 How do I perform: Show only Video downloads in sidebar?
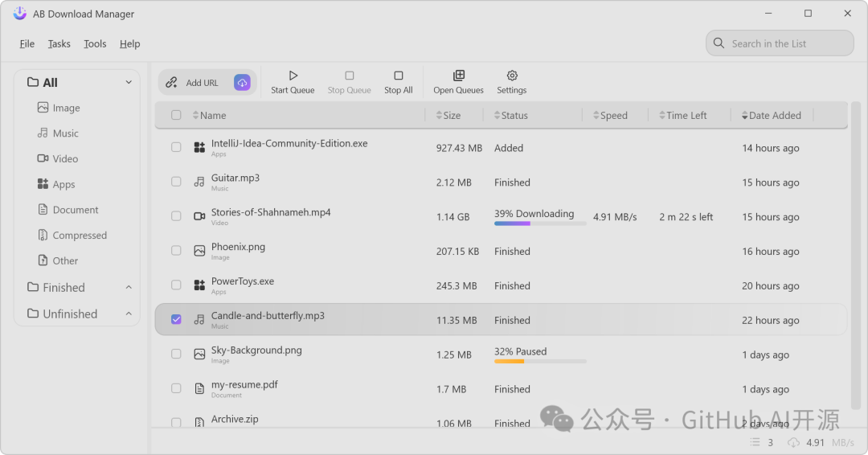58,158
